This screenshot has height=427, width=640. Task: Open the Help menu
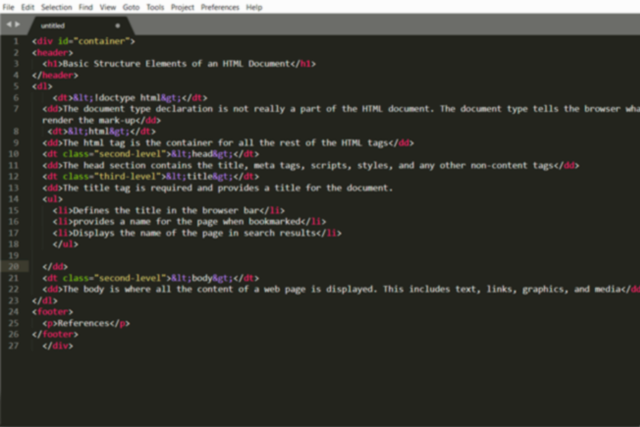click(254, 6)
